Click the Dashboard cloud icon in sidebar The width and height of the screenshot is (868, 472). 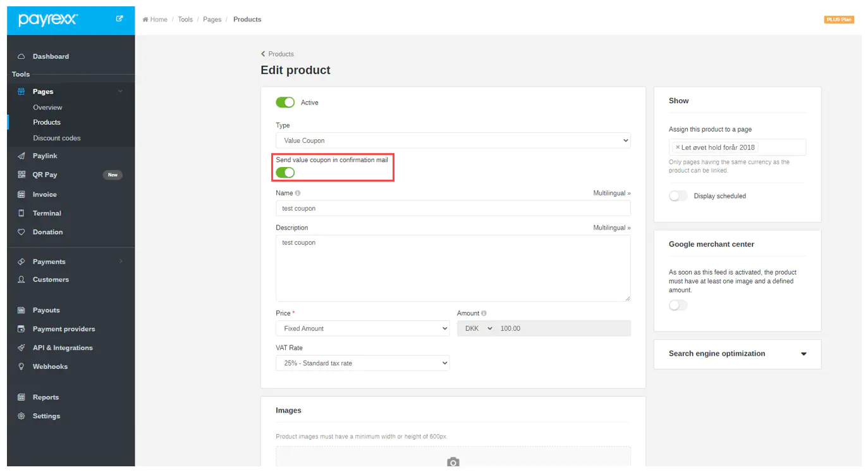pos(21,56)
